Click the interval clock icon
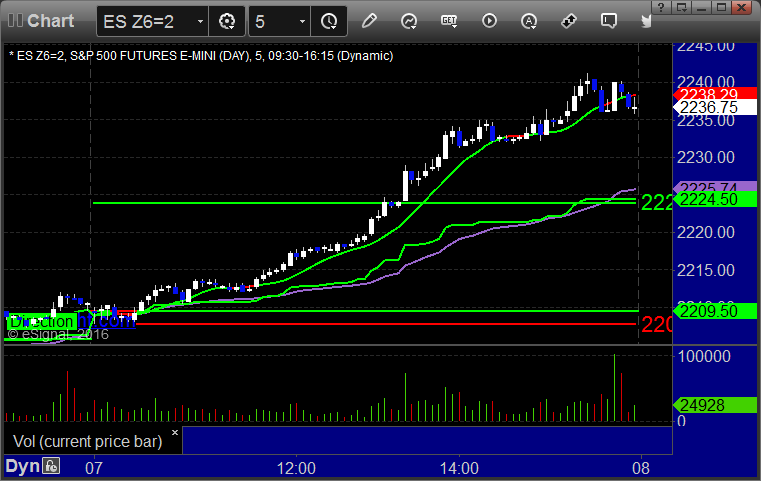The width and height of the screenshot is (761, 481). tap(329, 20)
